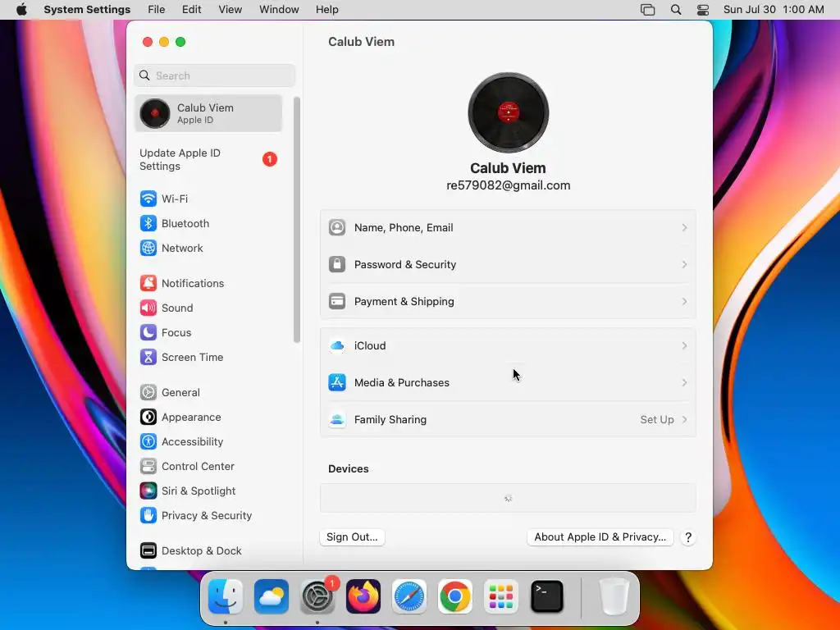Click the Devices section heading
This screenshot has height=630, width=840.
click(348, 468)
